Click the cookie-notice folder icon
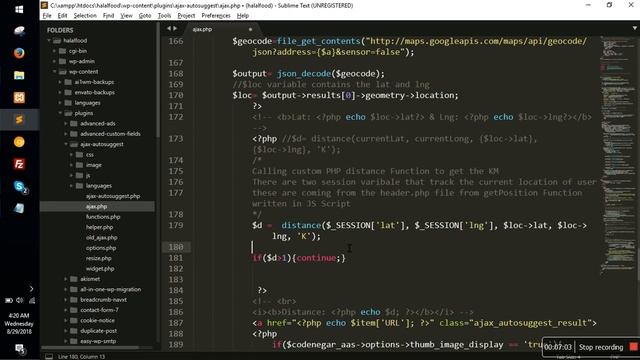Image resolution: width=640 pixels, height=360 pixels. click(x=74, y=320)
